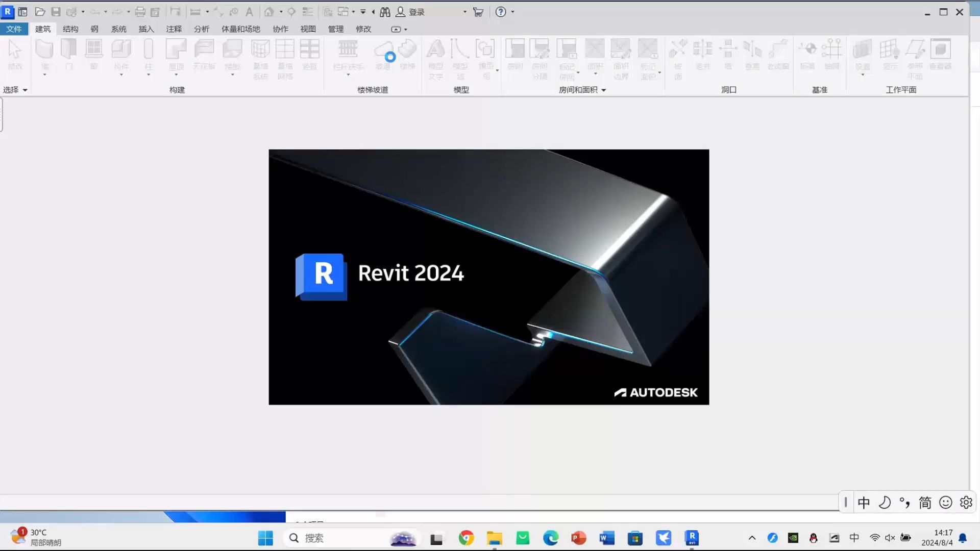The height and width of the screenshot is (551, 980).
Task: Select the Wall (墙) tool
Action: pyautogui.click(x=45, y=55)
